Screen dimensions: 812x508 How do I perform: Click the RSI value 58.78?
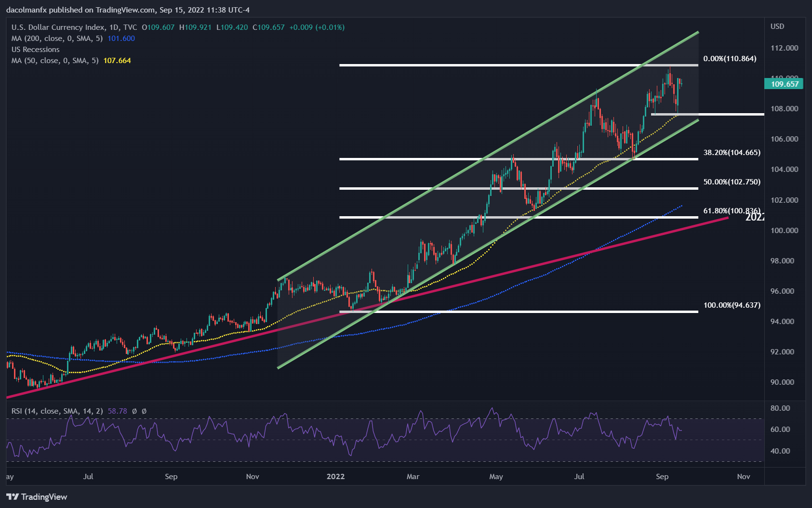click(x=117, y=411)
